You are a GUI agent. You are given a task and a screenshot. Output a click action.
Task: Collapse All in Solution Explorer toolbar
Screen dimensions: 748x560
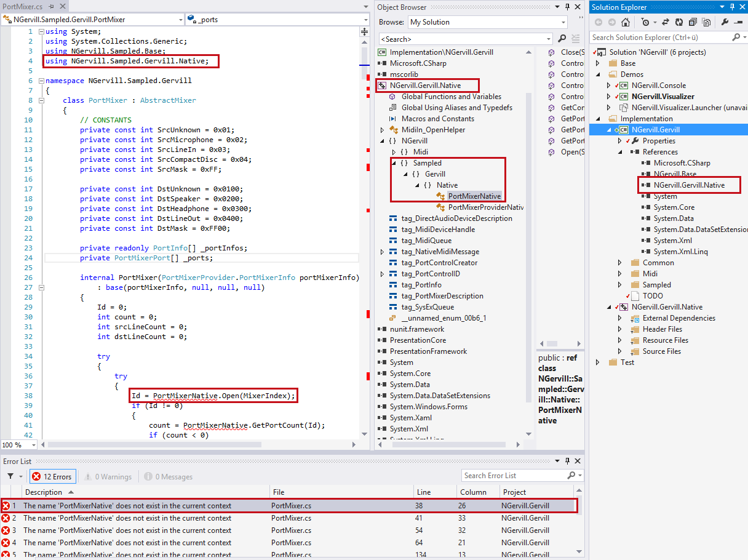(693, 22)
